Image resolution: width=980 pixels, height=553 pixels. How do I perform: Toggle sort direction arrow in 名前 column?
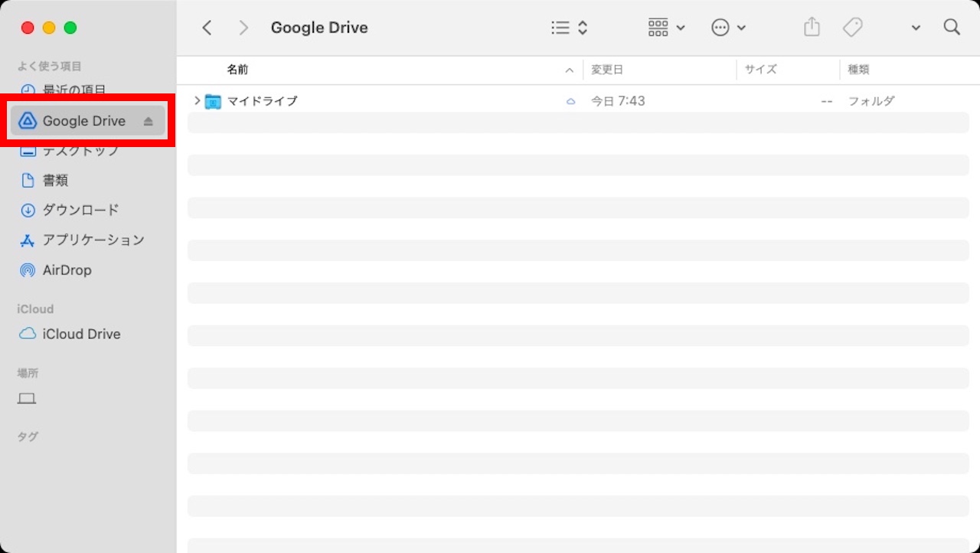pyautogui.click(x=569, y=70)
